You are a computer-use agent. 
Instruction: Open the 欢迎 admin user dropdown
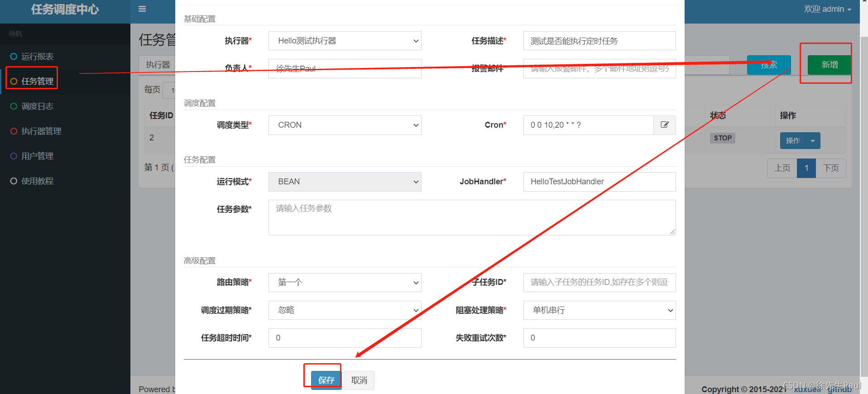click(x=828, y=9)
